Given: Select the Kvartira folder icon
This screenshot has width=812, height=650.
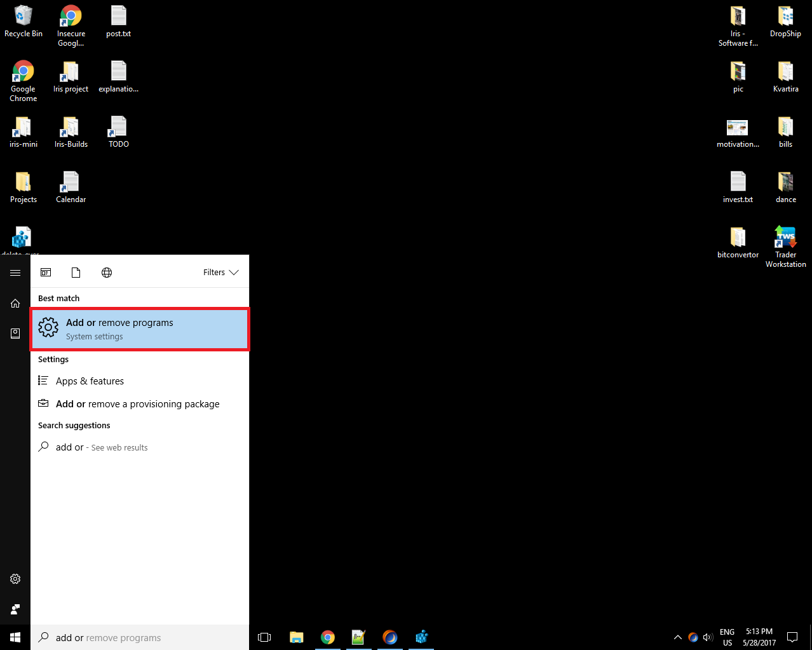Looking at the screenshot, I should click(785, 77).
